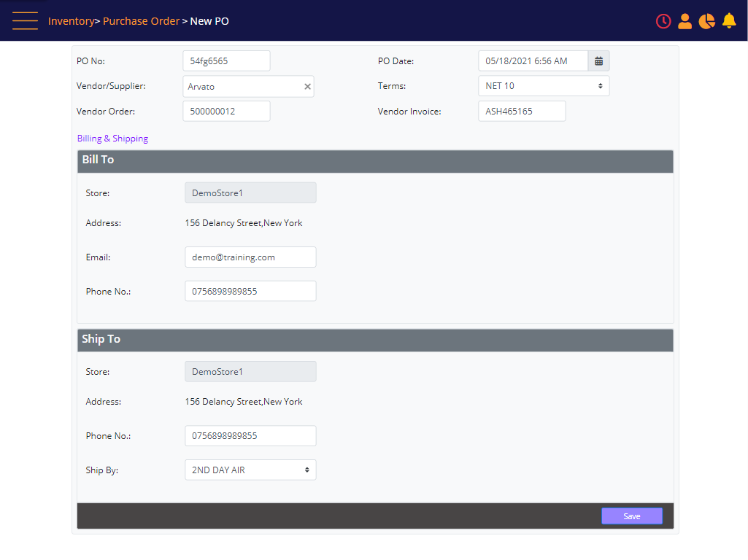Open the hamburger navigation menu
The height and width of the screenshot is (560, 748).
25,21
